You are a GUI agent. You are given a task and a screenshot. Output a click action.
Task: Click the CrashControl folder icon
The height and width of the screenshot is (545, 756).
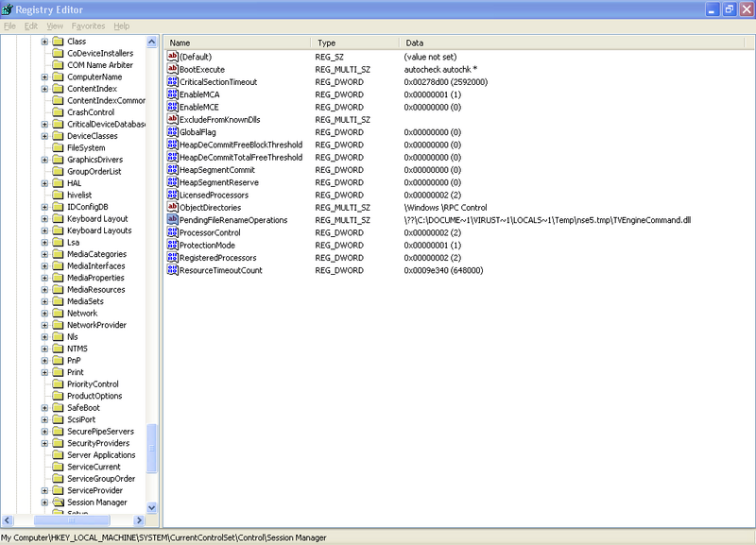(x=58, y=111)
